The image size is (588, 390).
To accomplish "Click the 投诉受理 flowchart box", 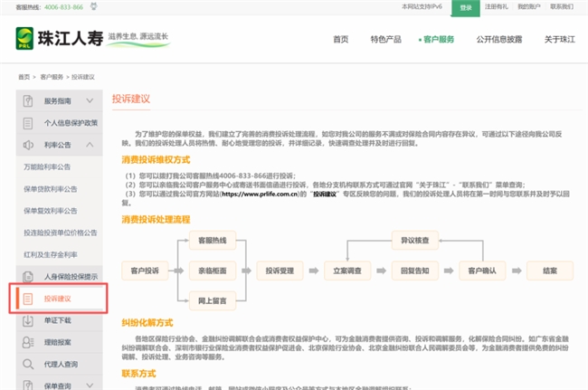I will 280,271.
